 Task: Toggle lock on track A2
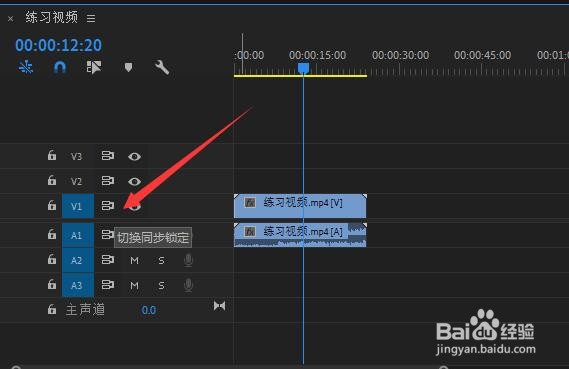(52, 259)
